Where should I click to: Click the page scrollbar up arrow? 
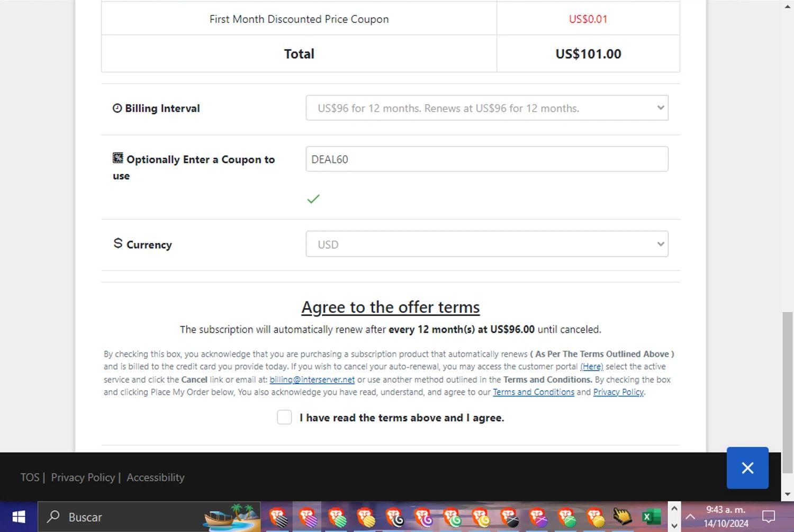(x=788, y=6)
